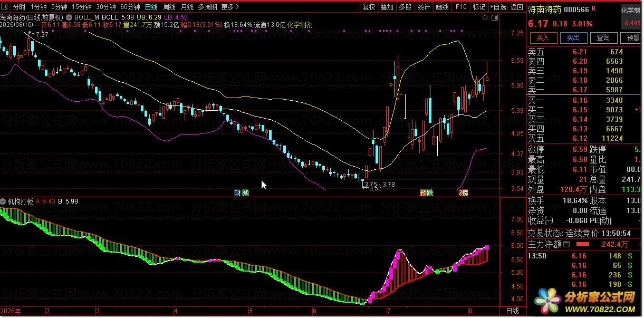Select the 周线 weekly chart tab

point(169,7)
